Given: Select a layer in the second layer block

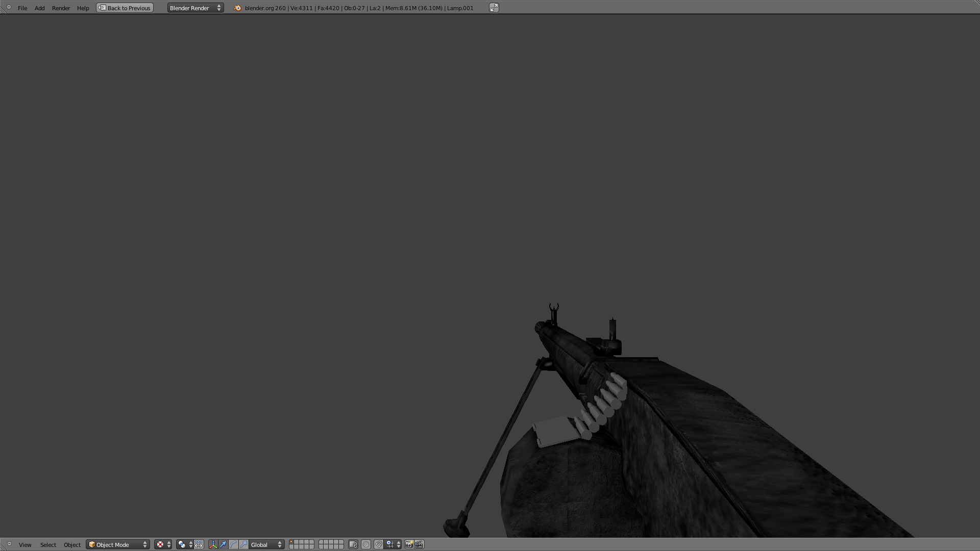Looking at the screenshot, I should 331,545.
